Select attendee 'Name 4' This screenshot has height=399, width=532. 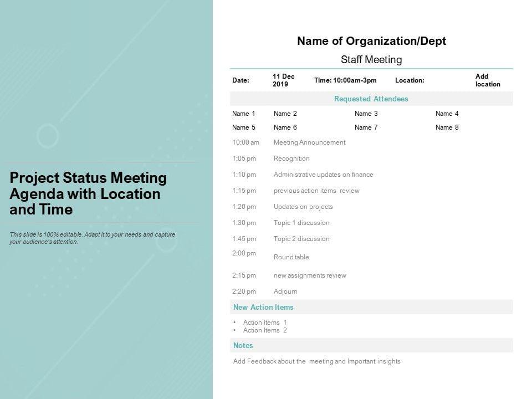coord(447,114)
